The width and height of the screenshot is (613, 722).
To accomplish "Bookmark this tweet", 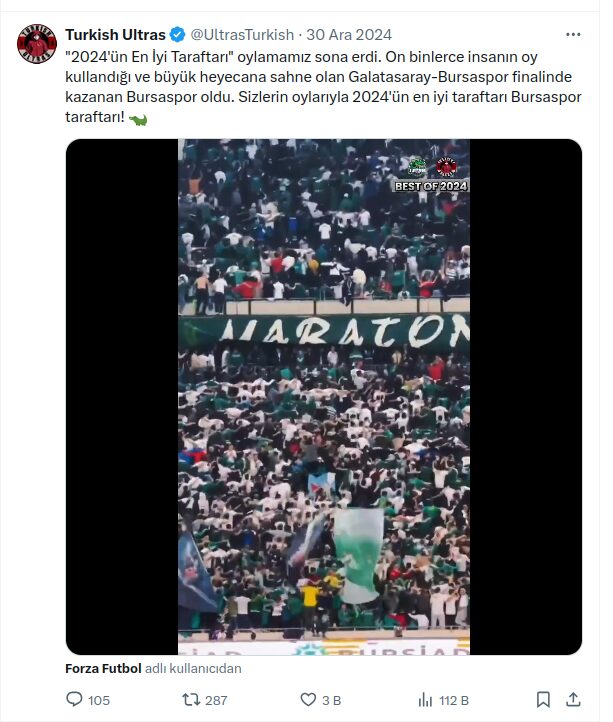I will (543, 699).
